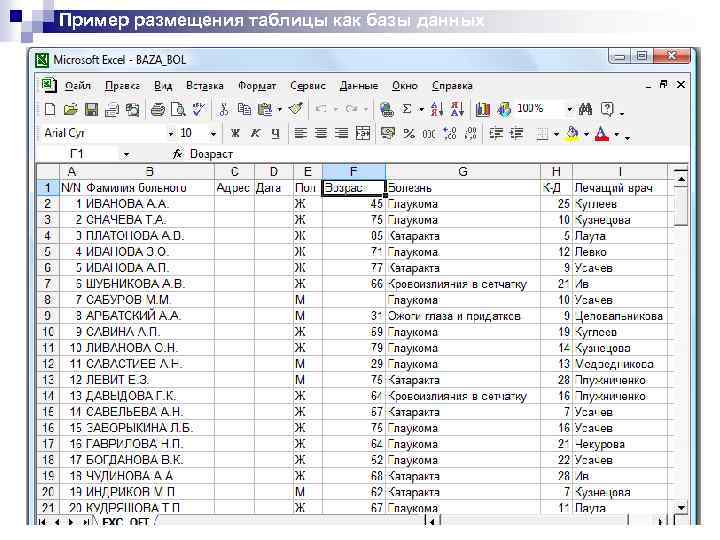Copy the selection
Screen dimensions: 720x540
click(x=244, y=109)
